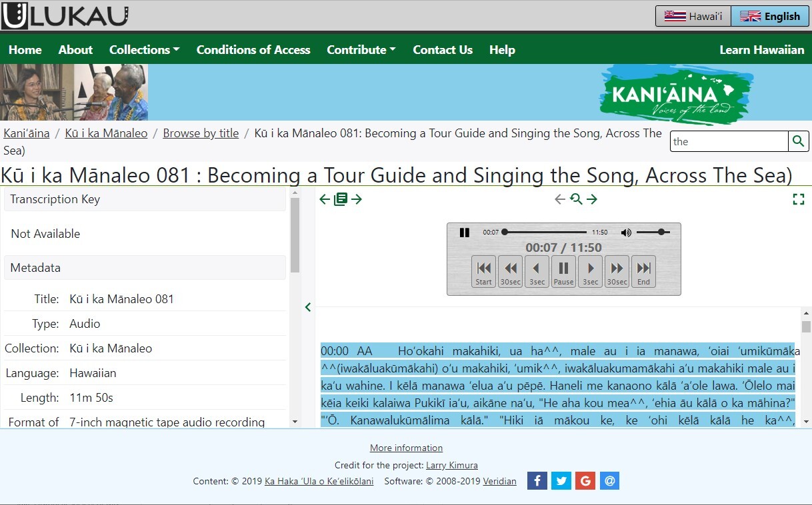This screenshot has height=505, width=812.
Task: Switch the interface to Hawai'i language
Action: coord(693,16)
